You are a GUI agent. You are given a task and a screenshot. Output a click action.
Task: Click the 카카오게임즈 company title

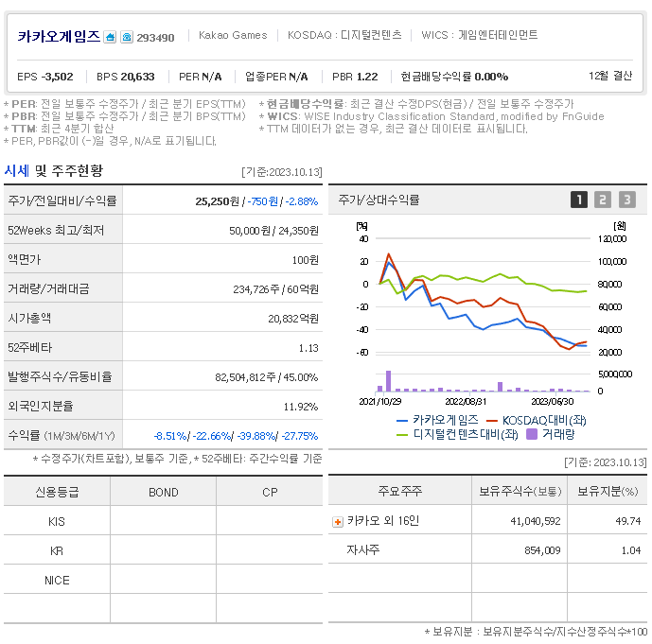pos(59,37)
